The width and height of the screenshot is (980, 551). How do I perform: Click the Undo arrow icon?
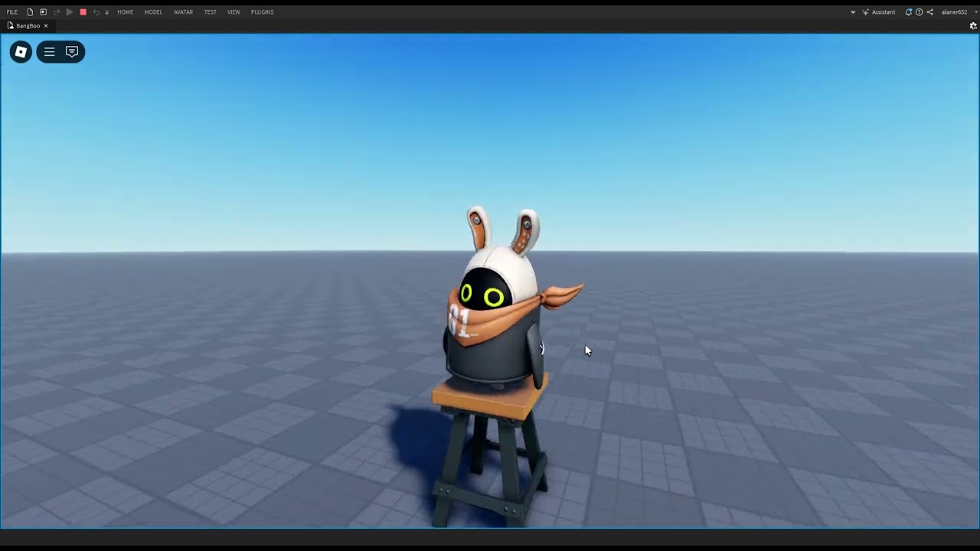pyautogui.click(x=96, y=12)
